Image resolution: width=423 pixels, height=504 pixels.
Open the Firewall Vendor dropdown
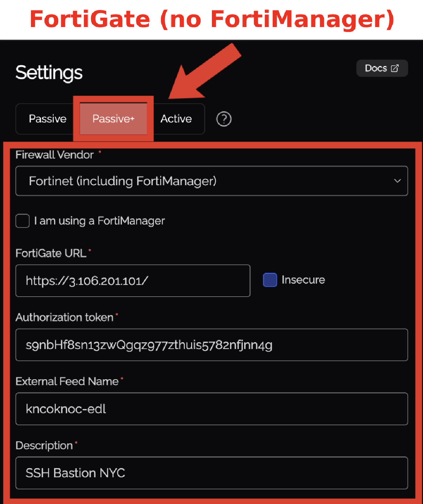211,181
